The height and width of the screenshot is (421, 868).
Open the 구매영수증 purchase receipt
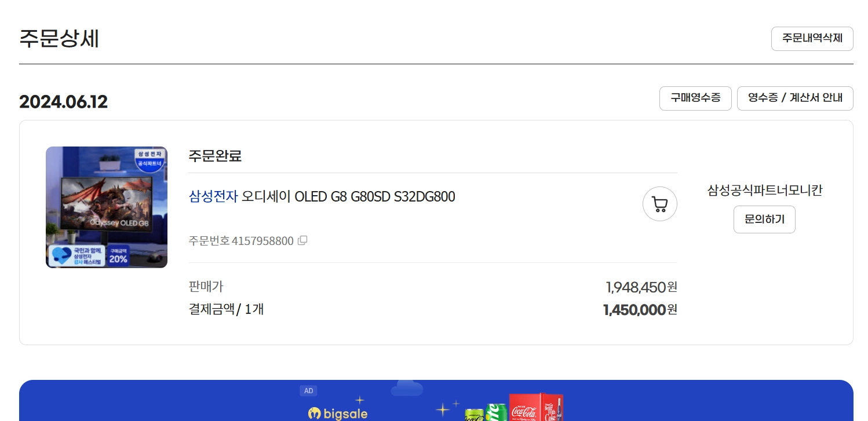[695, 98]
